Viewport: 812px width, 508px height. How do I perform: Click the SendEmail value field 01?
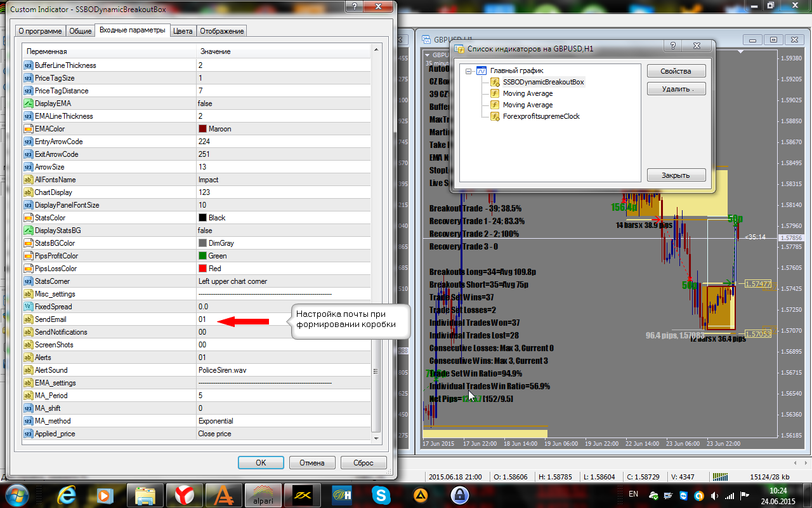[x=283, y=319]
